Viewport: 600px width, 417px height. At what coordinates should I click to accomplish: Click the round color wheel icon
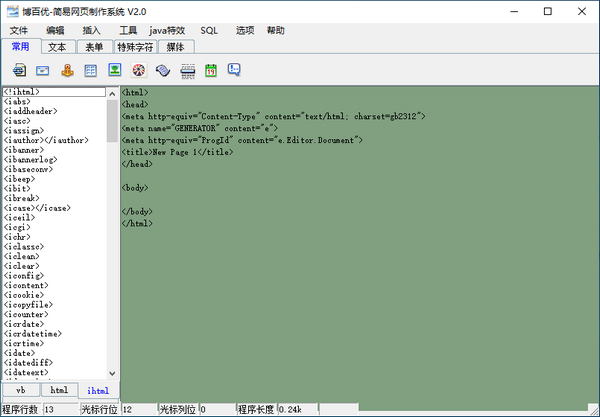point(139,70)
